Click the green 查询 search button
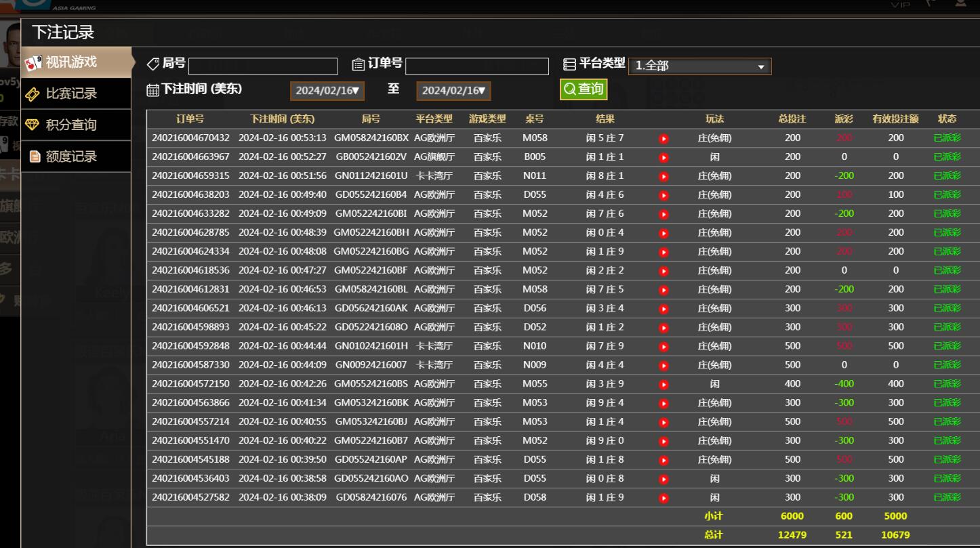 coord(584,89)
